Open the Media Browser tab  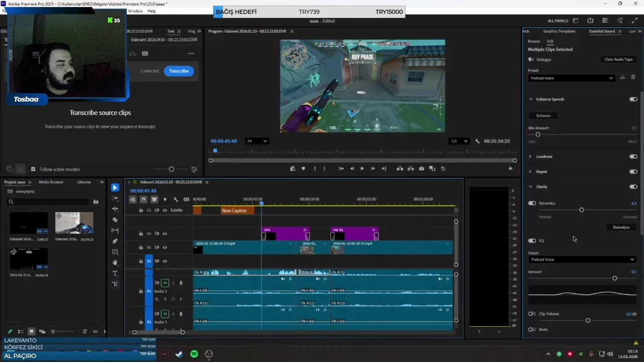tap(51, 182)
